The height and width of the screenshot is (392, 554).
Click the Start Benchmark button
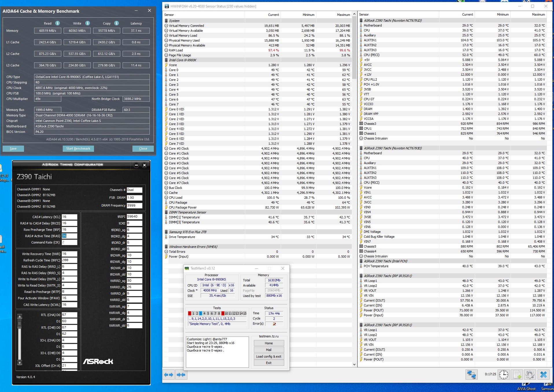point(78,148)
